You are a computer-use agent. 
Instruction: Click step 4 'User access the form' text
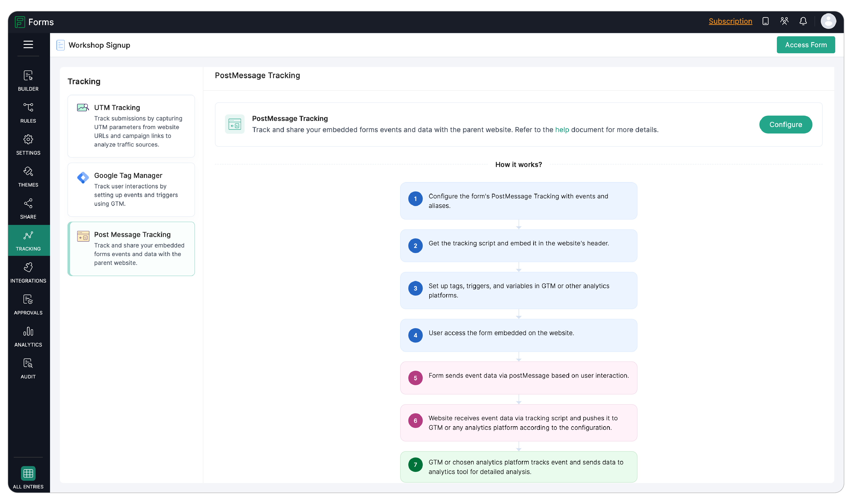[501, 333]
